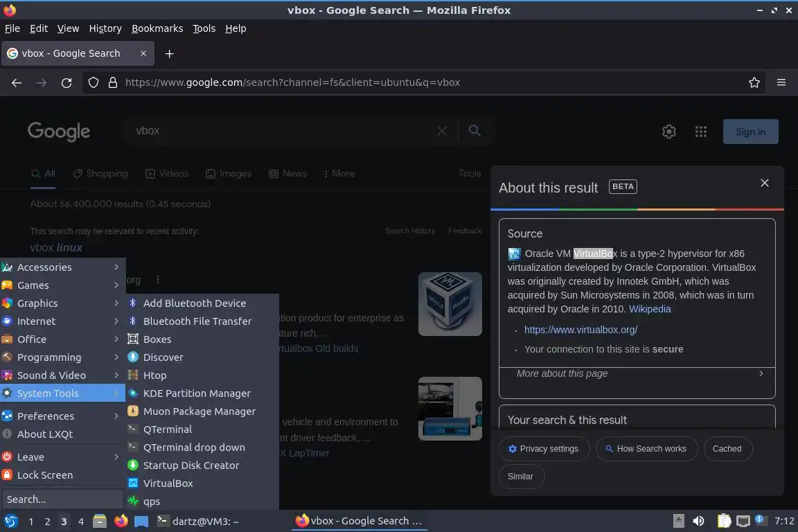798x532 pixels.
Task: Expand the Internet submenu
Action: point(62,321)
